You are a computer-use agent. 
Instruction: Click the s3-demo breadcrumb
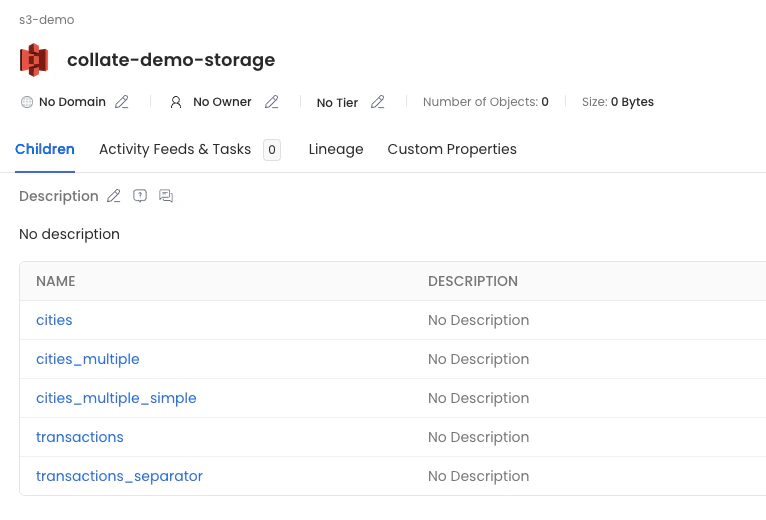tap(47, 20)
